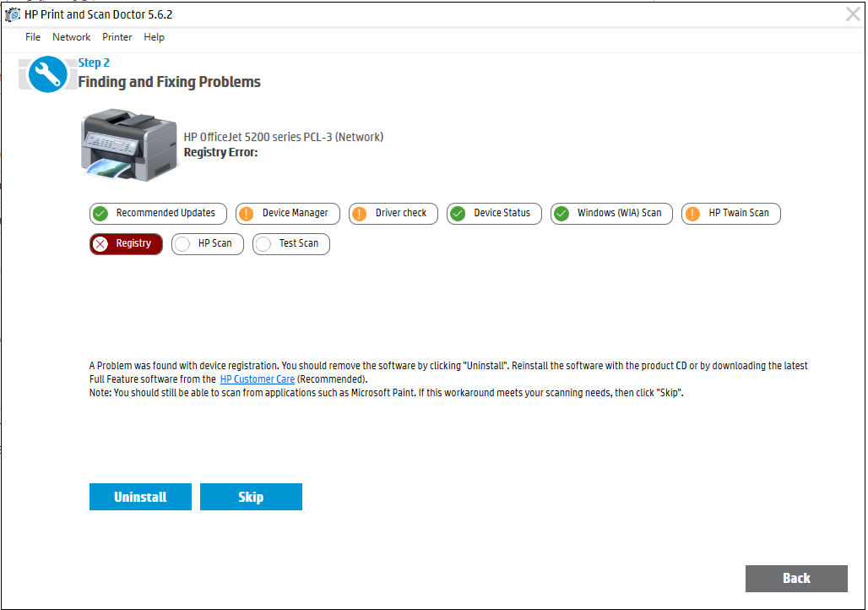Click the orange warning icon on Device Manager
Image resolution: width=868 pixels, height=610 pixels.
(x=247, y=213)
